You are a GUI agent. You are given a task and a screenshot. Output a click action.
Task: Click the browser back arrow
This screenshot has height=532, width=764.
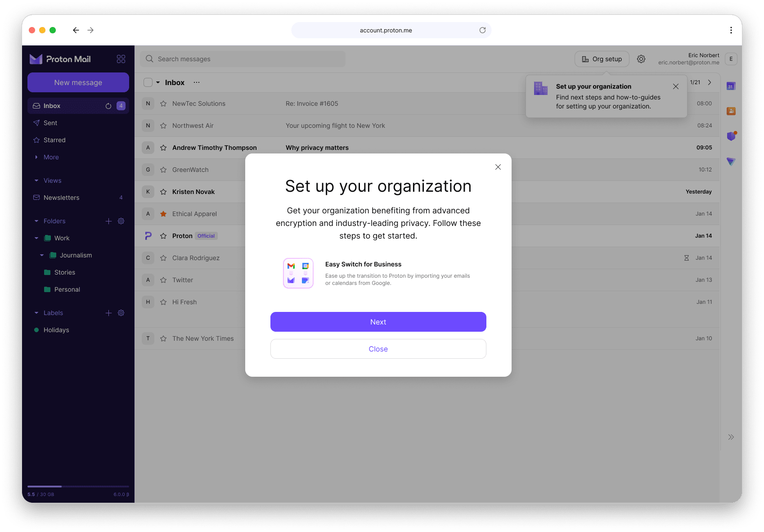click(76, 30)
